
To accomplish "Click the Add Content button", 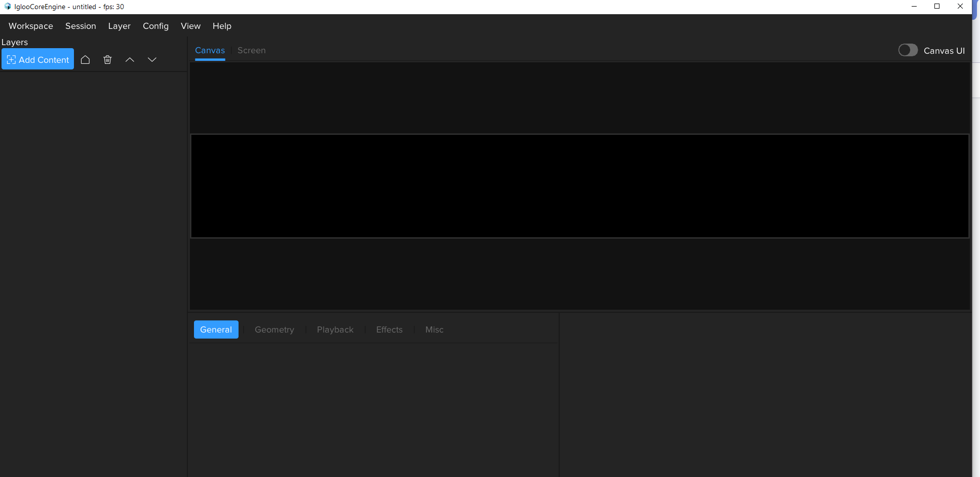I will 38,59.
